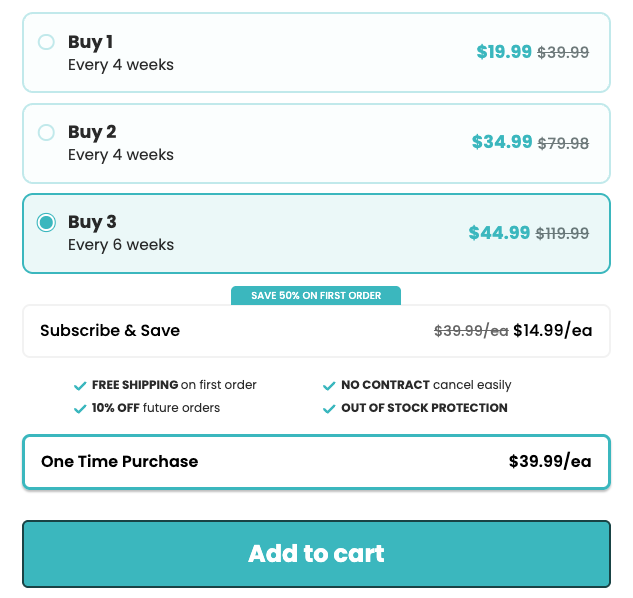This screenshot has height=598, width=633.
Task: Click the $14.99/ea subscription price
Action: point(552,331)
